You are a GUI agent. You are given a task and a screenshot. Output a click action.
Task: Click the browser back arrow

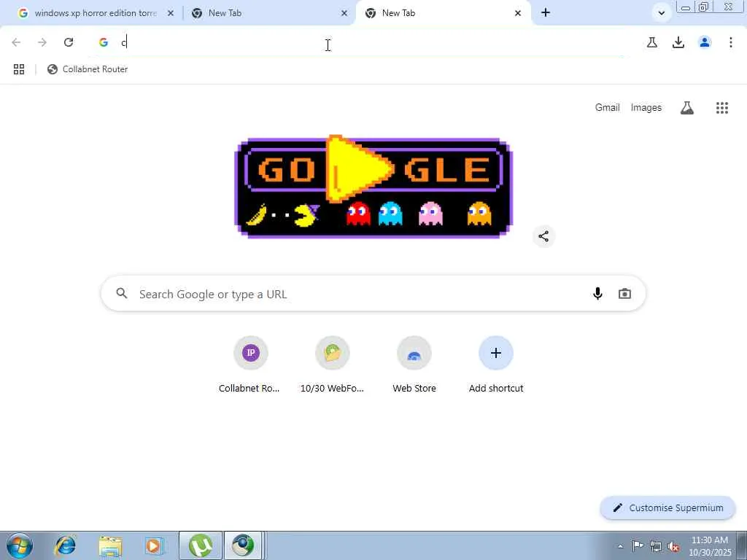coord(16,42)
